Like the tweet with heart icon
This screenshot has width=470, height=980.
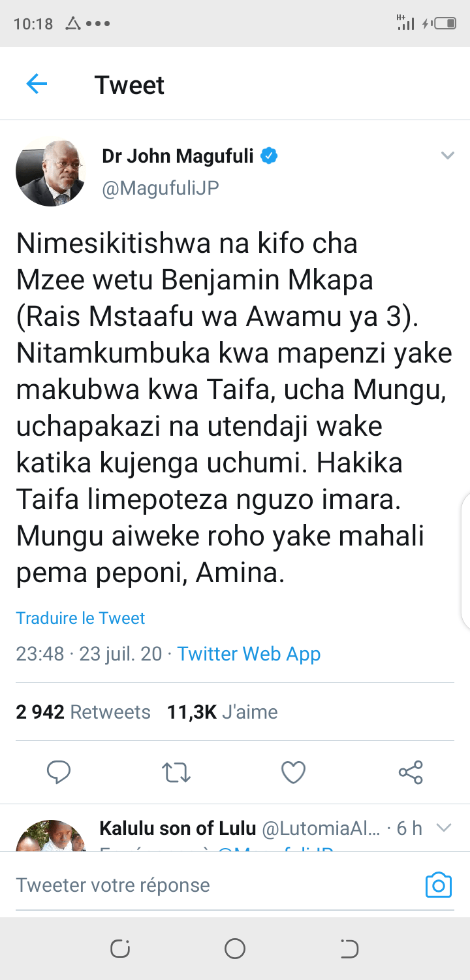pos(293,772)
